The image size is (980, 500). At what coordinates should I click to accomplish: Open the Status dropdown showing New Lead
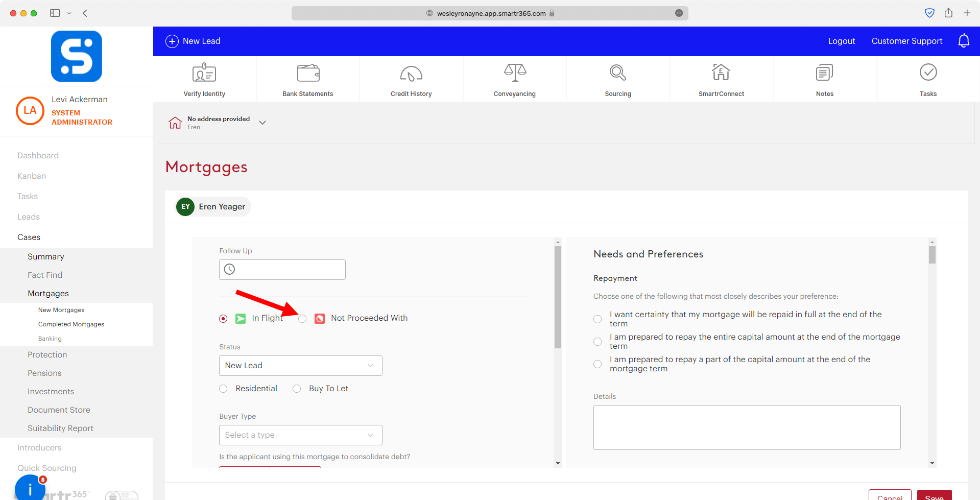301,366
